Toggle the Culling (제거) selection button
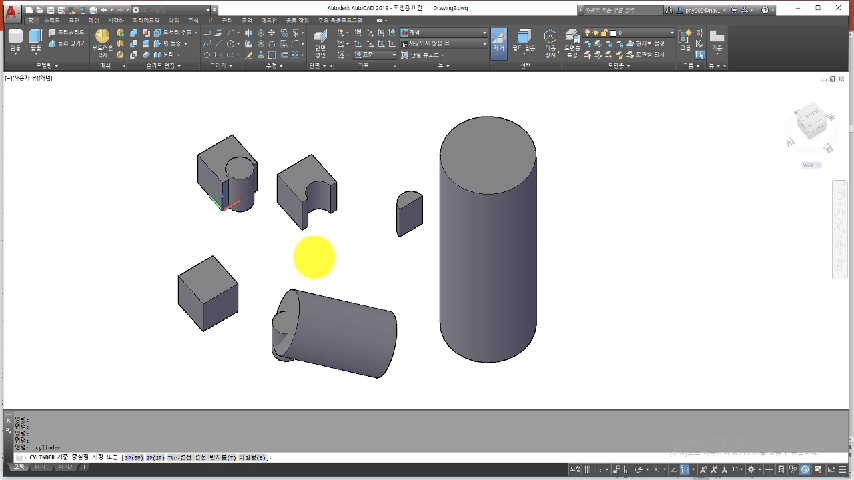Image resolution: width=854 pixels, height=480 pixels. click(x=499, y=40)
